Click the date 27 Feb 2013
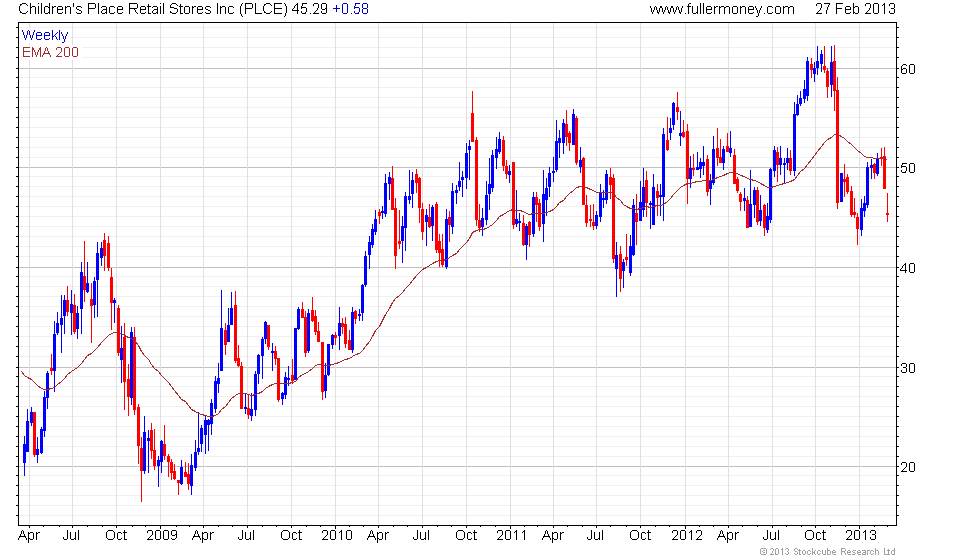Screen dimensions: 980x560 tap(855, 9)
